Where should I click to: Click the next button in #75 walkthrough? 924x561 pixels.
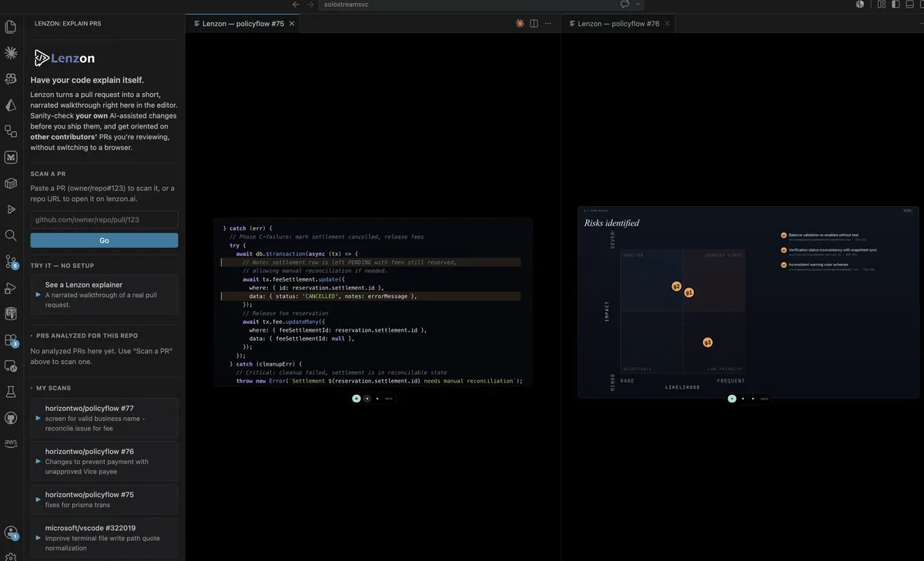[x=377, y=399]
